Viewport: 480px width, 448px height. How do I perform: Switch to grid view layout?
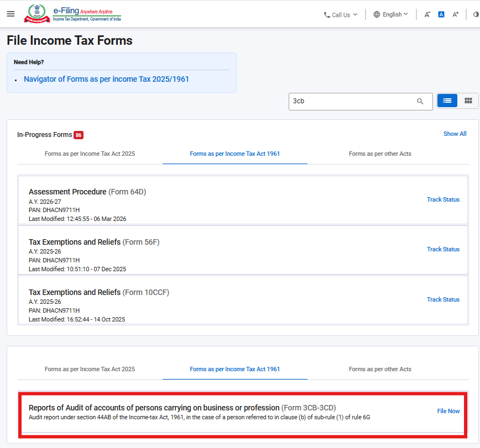468,101
